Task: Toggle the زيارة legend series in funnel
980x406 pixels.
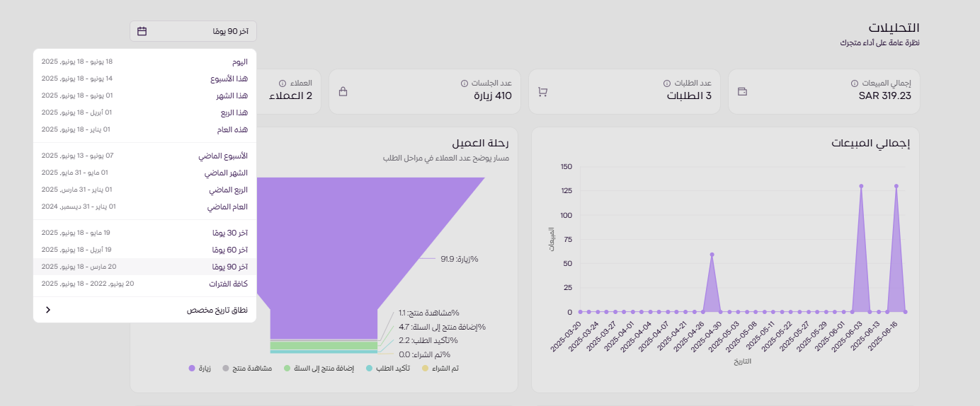Action: tap(200, 369)
